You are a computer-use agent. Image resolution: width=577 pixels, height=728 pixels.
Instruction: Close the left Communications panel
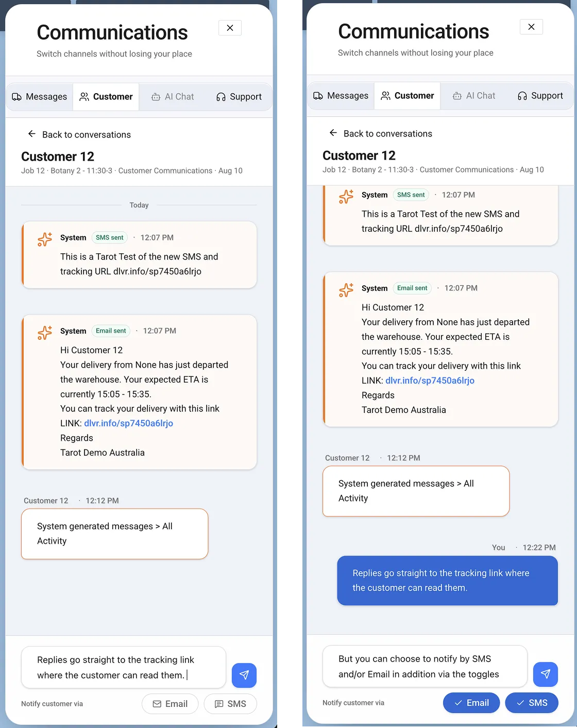[230, 28]
